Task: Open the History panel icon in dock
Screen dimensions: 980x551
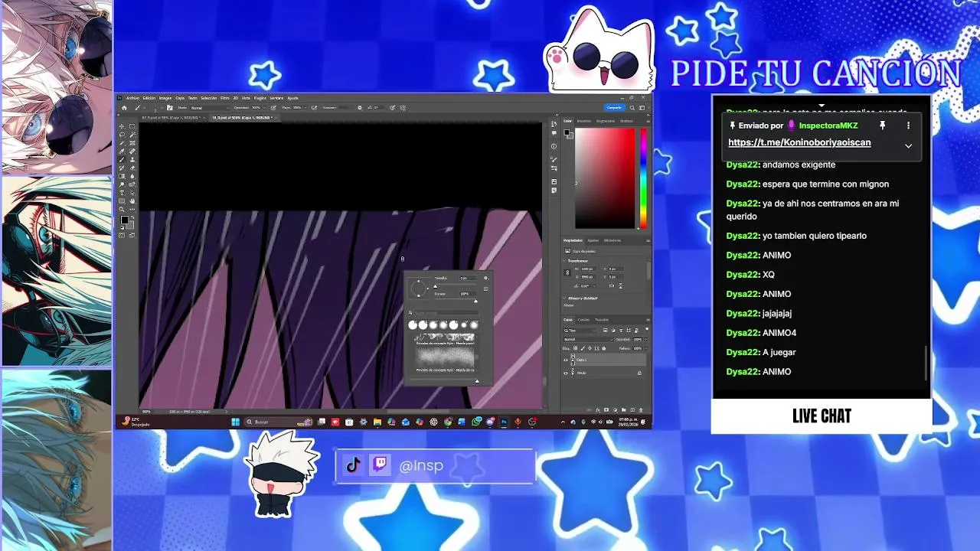Action: click(554, 124)
